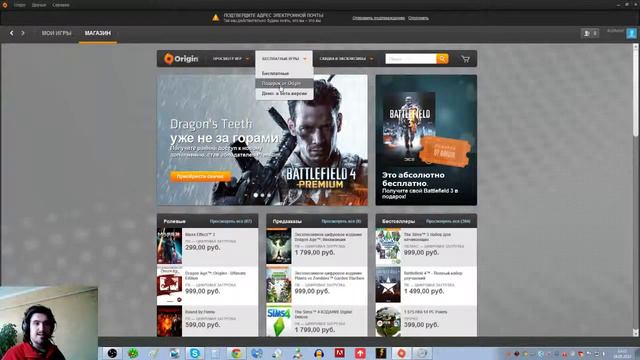Open Mass Effect 2 cover thumbnail
Image resolution: width=640 pixels, height=360 pixels.
(169, 246)
